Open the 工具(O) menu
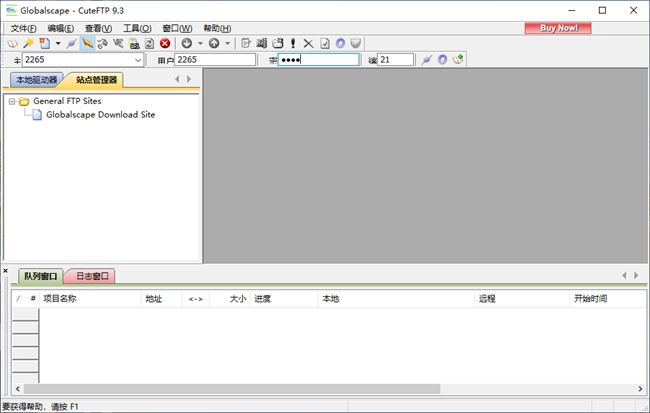This screenshot has height=413, width=650. tap(137, 28)
